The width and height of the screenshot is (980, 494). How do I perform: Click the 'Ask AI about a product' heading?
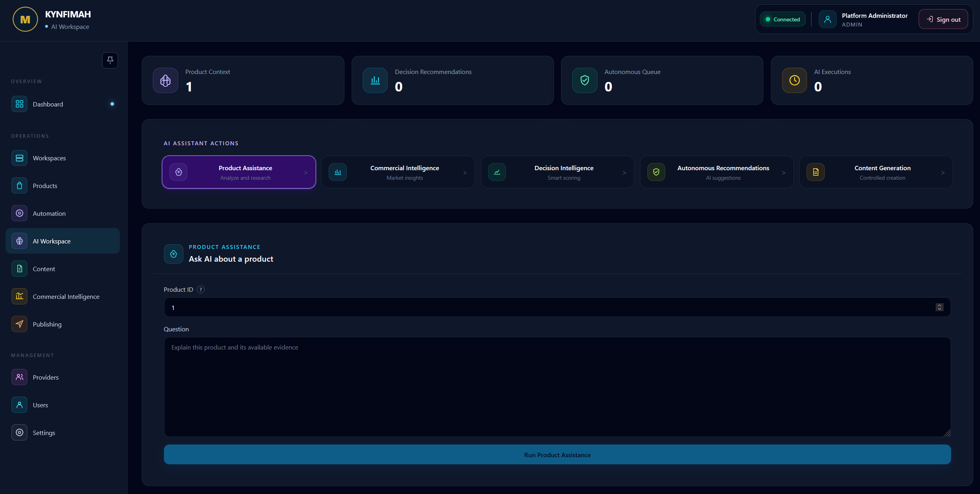point(231,259)
